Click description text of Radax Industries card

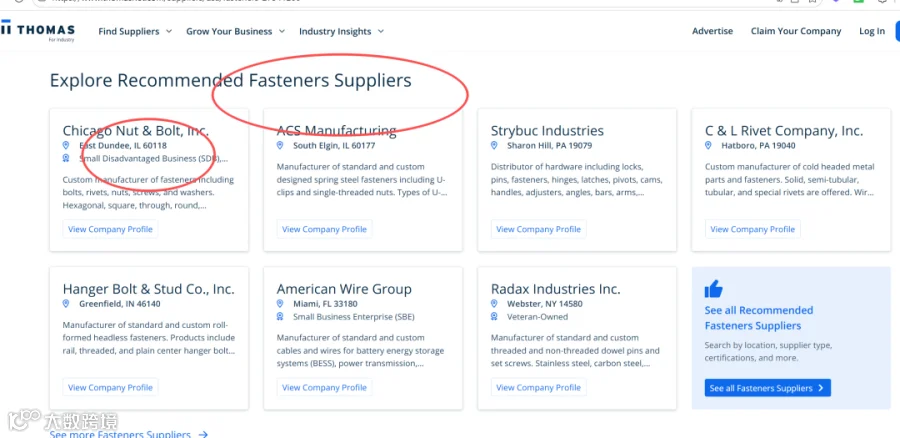coord(575,350)
